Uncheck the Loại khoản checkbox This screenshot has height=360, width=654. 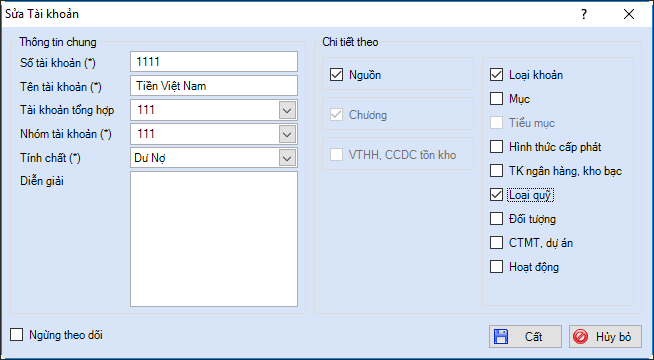[x=496, y=75]
